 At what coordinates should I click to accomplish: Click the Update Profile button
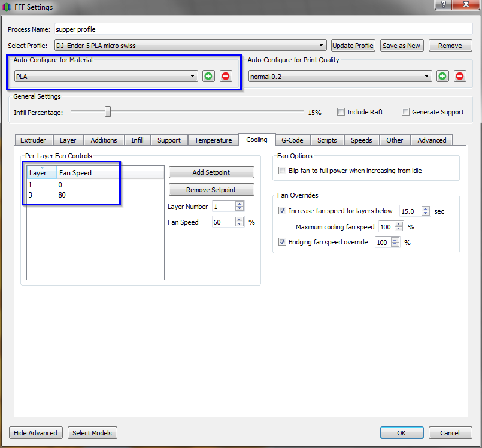click(x=353, y=45)
